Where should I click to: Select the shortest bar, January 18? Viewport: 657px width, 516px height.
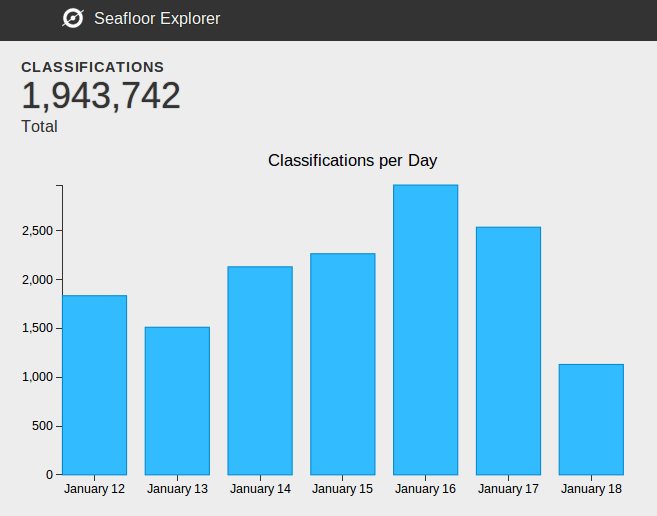point(591,419)
